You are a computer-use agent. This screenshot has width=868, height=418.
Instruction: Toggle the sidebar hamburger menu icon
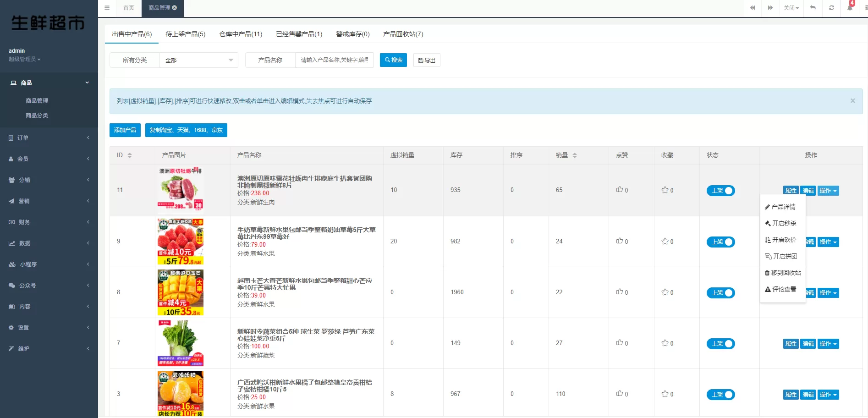point(107,8)
